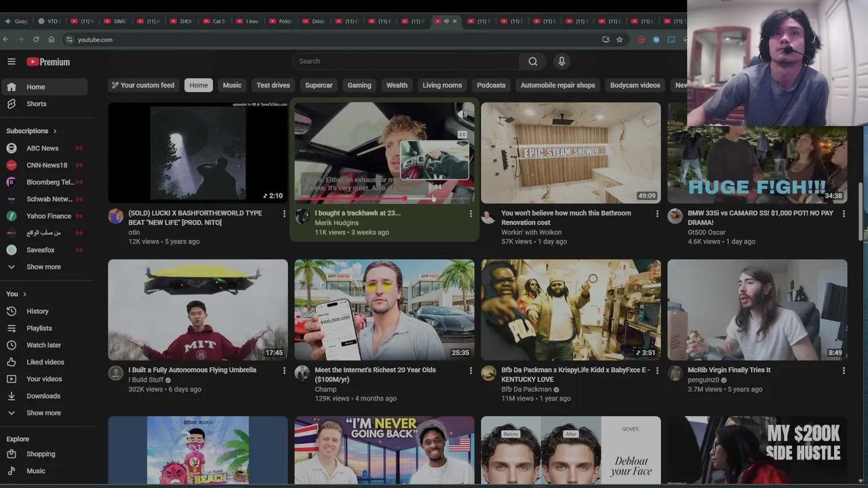This screenshot has height=488, width=868.
Task: Click the youtube.com address bar
Action: tap(332, 39)
